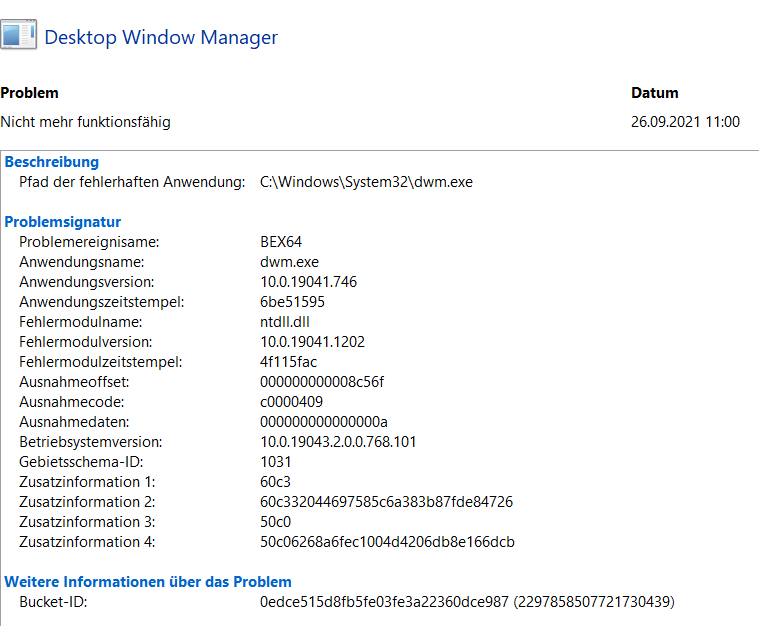Select hash 60c332044697585c6a383b87fde84726
The image size is (759, 626).
tap(386, 502)
